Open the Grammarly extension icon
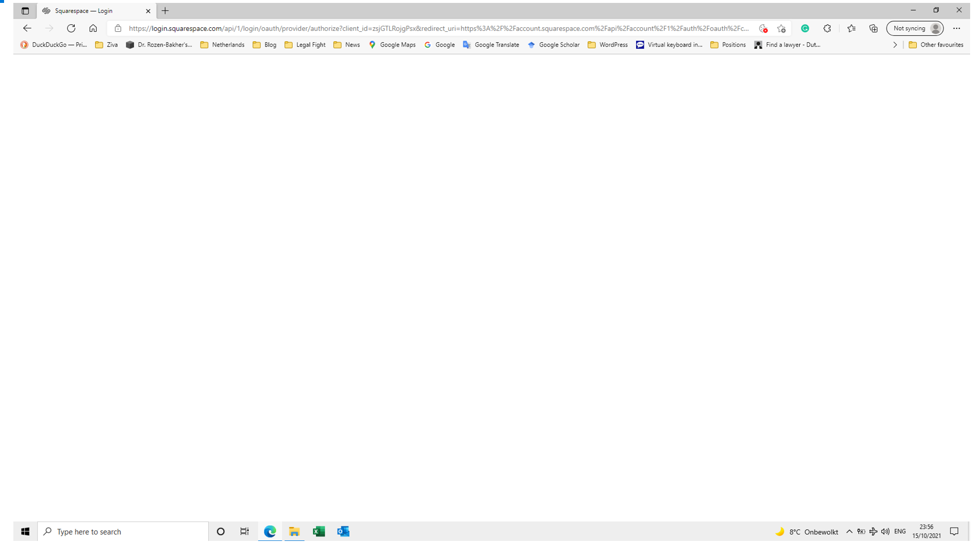The width and height of the screenshot is (980, 545). [x=805, y=28]
